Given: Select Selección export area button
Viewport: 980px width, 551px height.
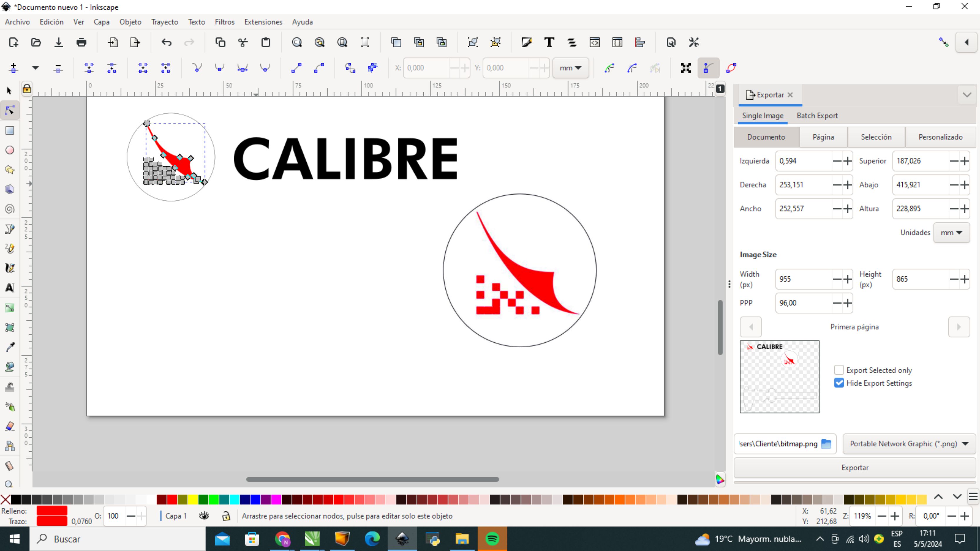Looking at the screenshot, I should [x=876, y=137].
